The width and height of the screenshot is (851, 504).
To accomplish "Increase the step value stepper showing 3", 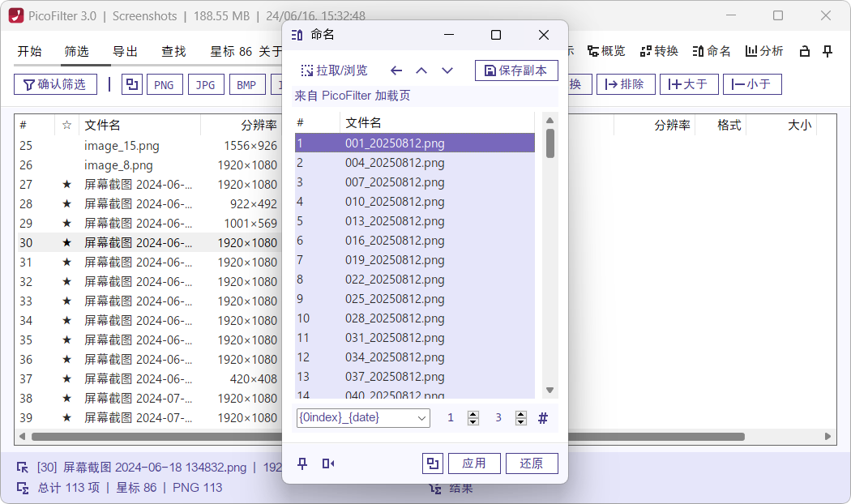I will click(x=521, y=414).
